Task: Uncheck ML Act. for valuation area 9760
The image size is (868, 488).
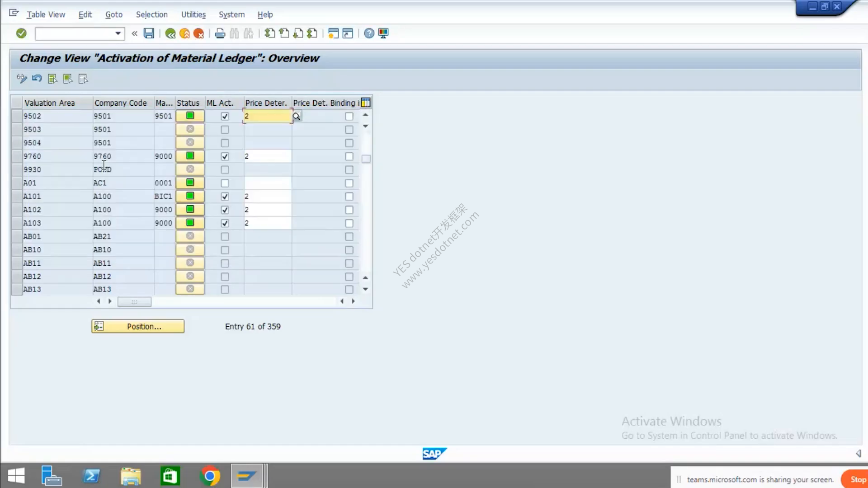Action: [225, 156]
